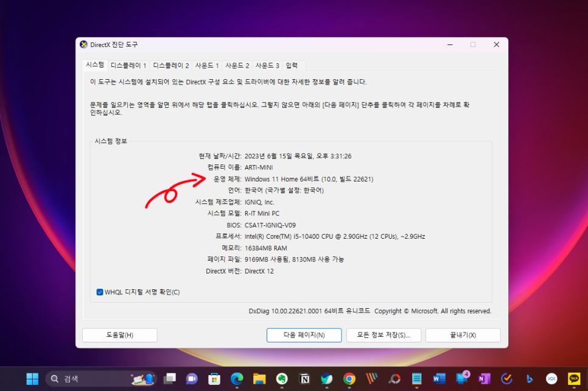Open Microsoft Word from the taskbar
588x391 pixels.
[439, 379]
